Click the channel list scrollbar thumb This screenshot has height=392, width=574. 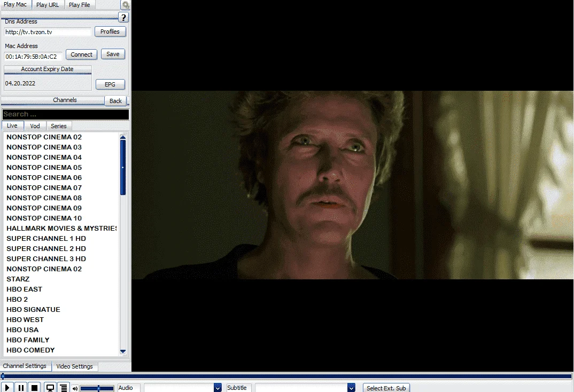pos(123,168)
